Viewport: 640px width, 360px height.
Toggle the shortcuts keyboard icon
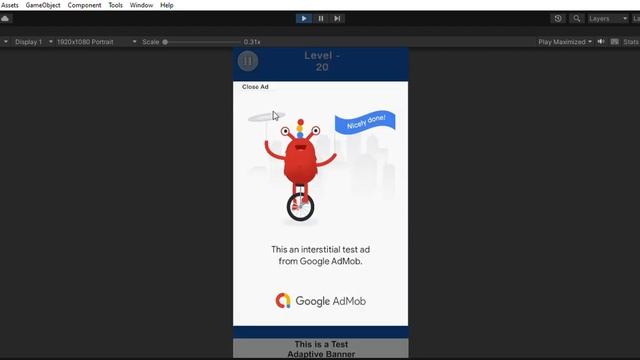[x=615, y=42]
